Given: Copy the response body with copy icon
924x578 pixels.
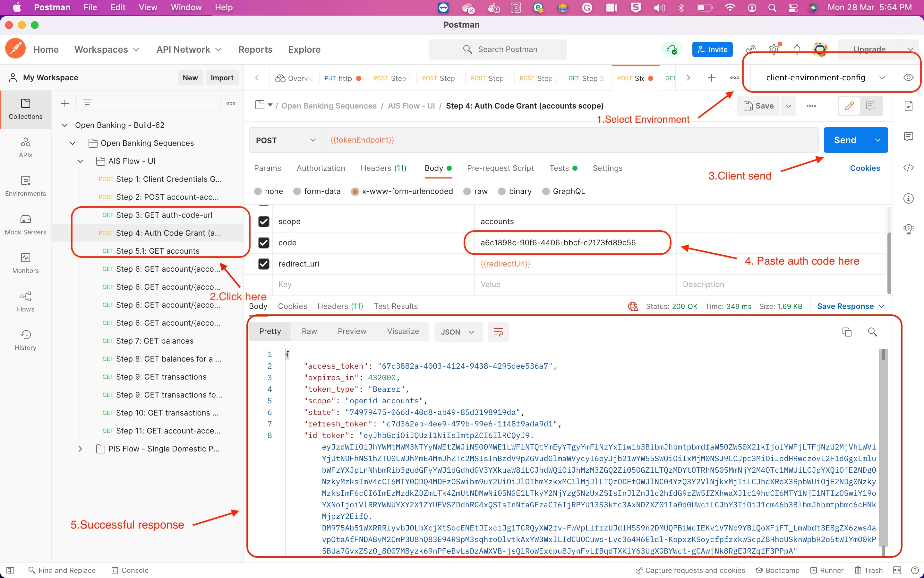Looking at the screenshot, I should [x=847, y=332].
